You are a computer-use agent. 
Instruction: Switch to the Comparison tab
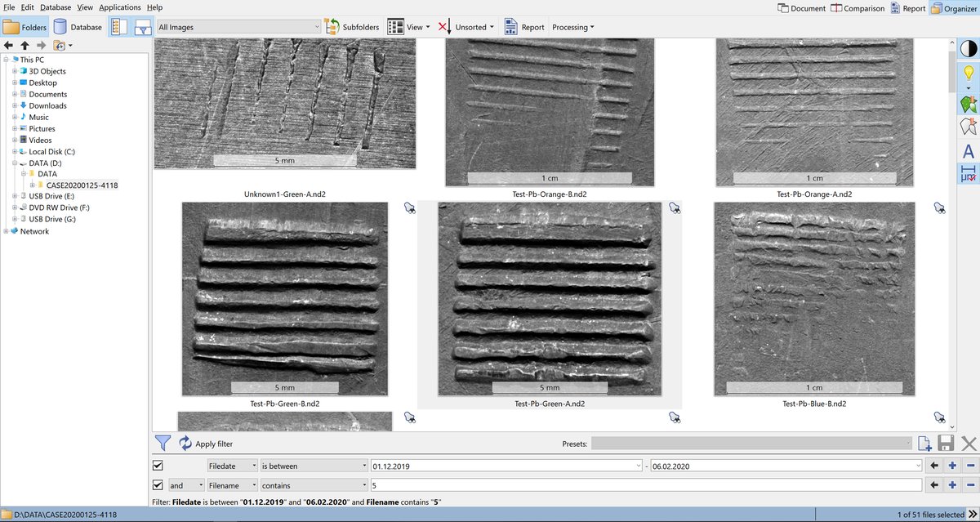pyautogui.click(x=857, y=8)
